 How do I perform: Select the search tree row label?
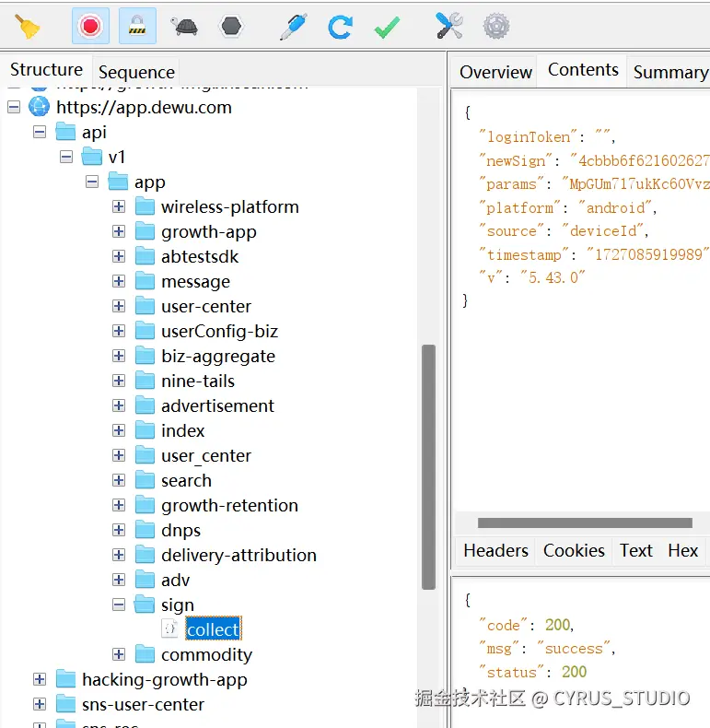[187, 480]
